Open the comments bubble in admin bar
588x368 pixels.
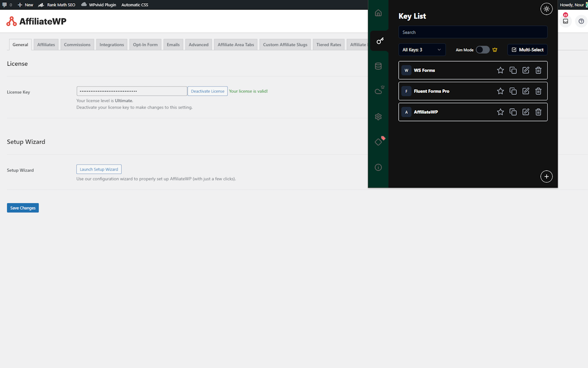tap(7, 5)
